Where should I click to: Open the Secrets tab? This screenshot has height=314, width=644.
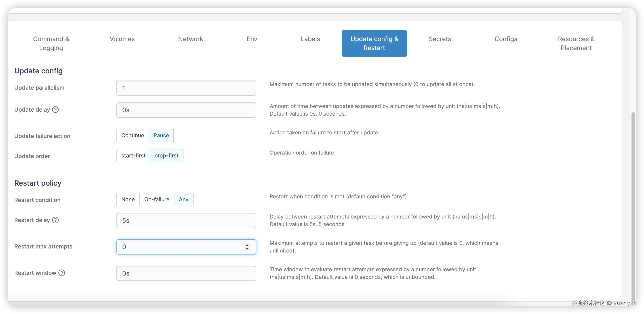click(x=440, y=39)
